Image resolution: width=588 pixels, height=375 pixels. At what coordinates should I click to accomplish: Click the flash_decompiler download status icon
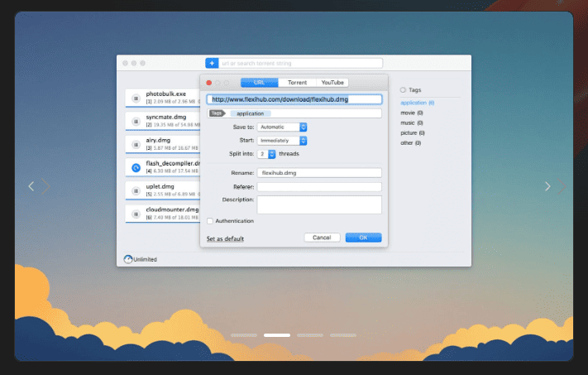coord(136,168)
